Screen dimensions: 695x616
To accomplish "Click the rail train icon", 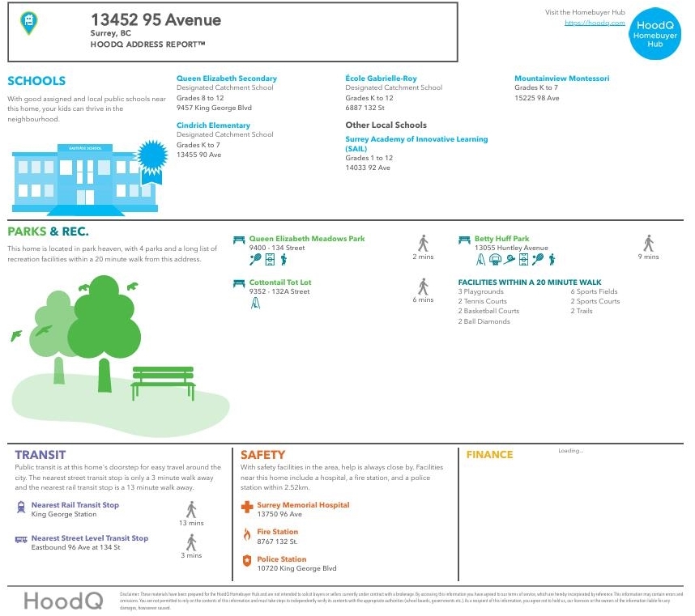I will tap(21, 508).
